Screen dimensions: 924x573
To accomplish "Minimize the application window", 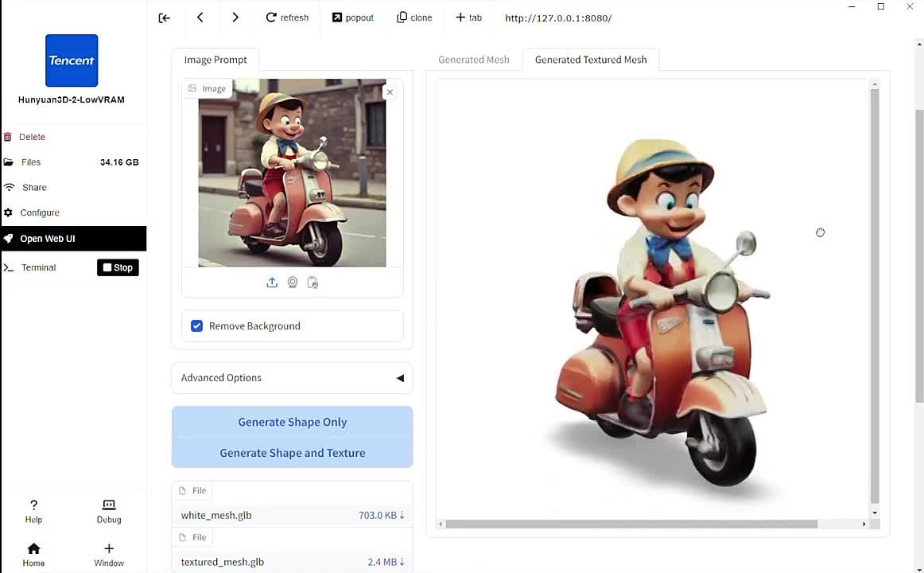I will [852, 6].
